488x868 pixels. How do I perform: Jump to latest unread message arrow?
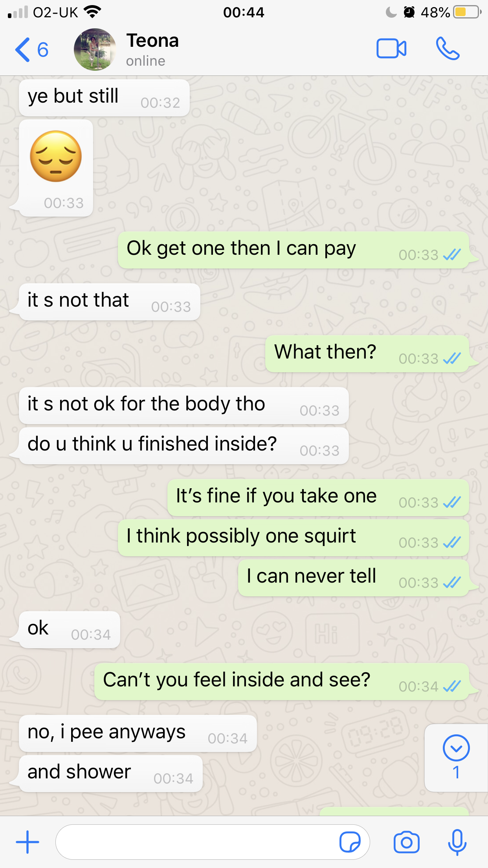[456, 758]
